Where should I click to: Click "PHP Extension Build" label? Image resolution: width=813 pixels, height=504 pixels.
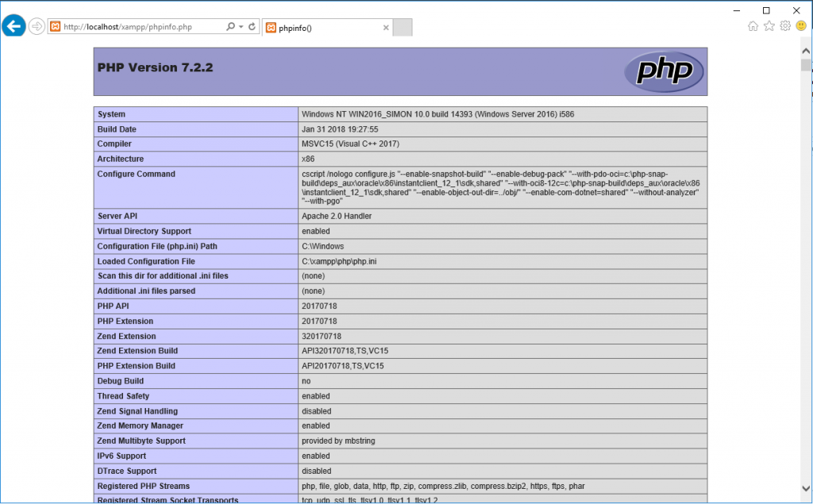tap(137, 366)
